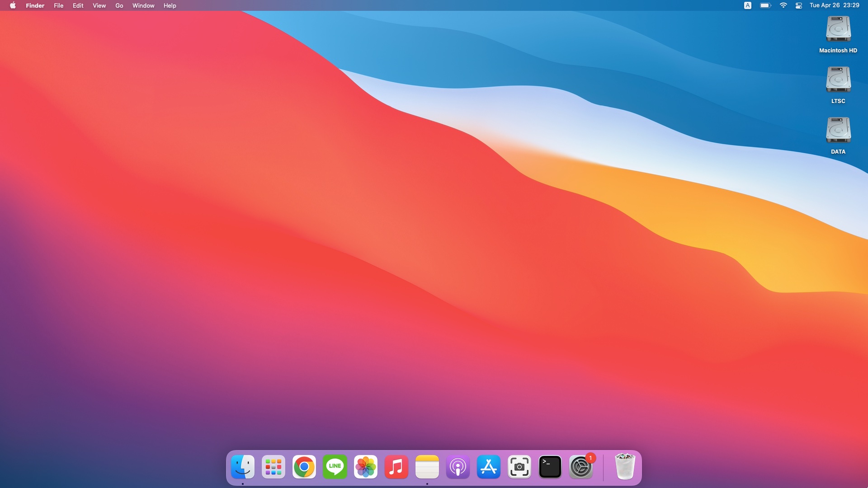Open Terminal from the dock
The width and height of the screenshot is (868, 488).
(x=550, y=467)
